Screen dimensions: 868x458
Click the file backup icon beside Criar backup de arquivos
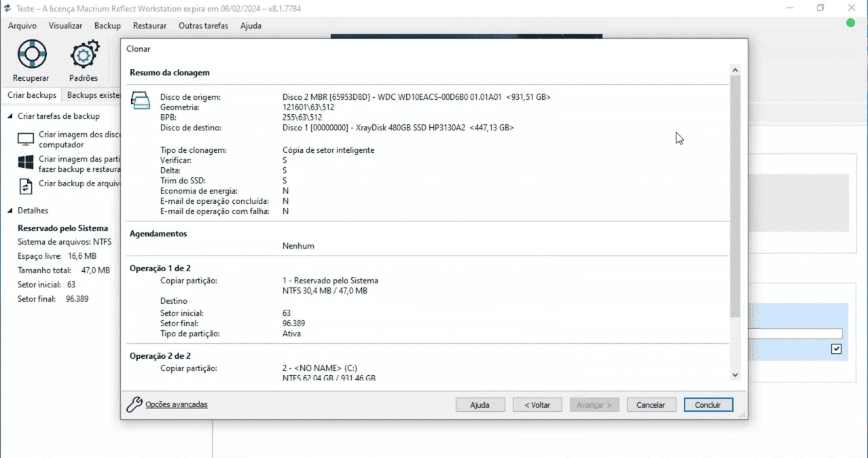click(26, 186)
